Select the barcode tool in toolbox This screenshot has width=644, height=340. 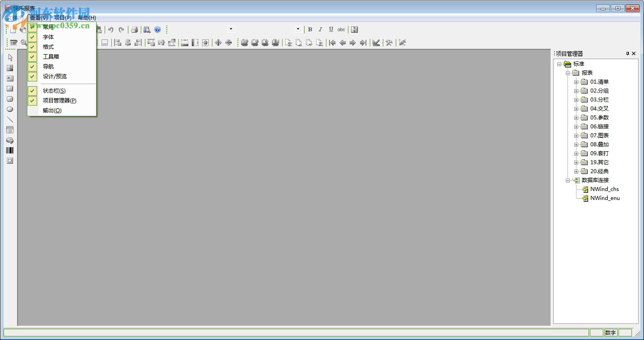[x=10, y=150]
